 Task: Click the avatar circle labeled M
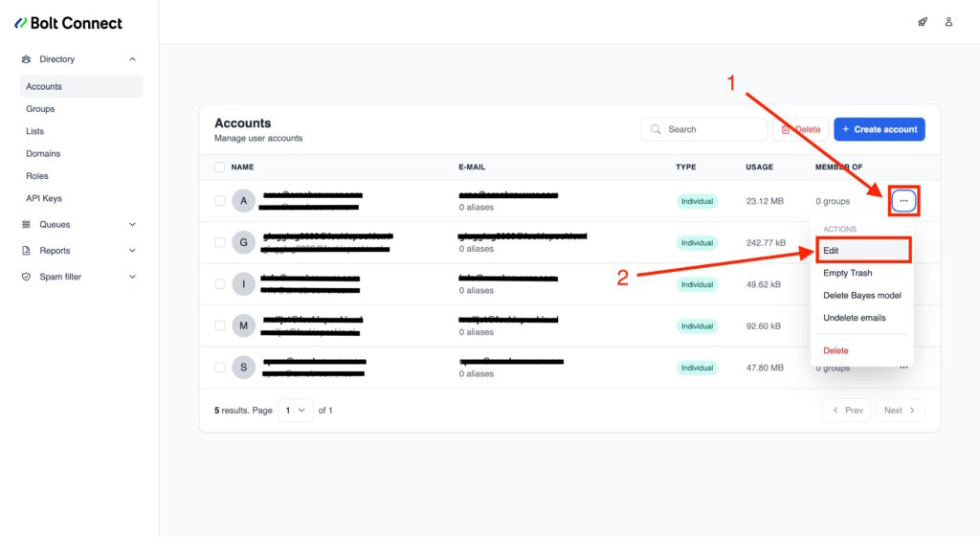(243, 325)
